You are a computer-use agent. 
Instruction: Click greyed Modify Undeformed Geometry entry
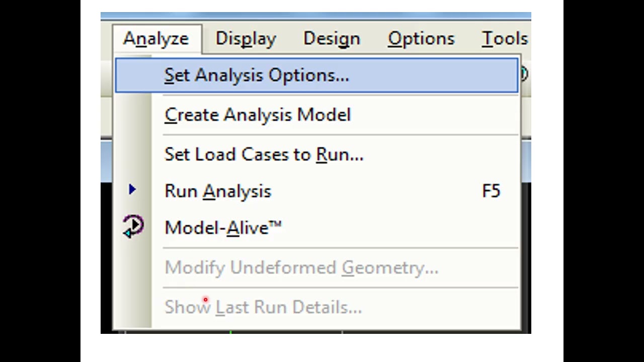click(x=301, y=267)
